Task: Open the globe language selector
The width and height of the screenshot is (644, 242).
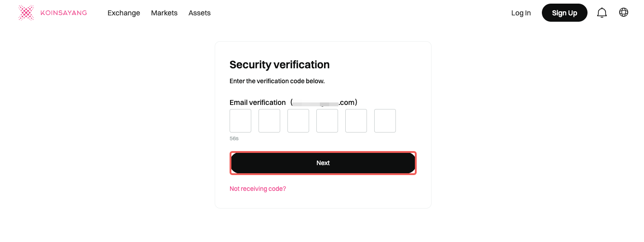Action: pyautogui.click(x=624, y=12)
